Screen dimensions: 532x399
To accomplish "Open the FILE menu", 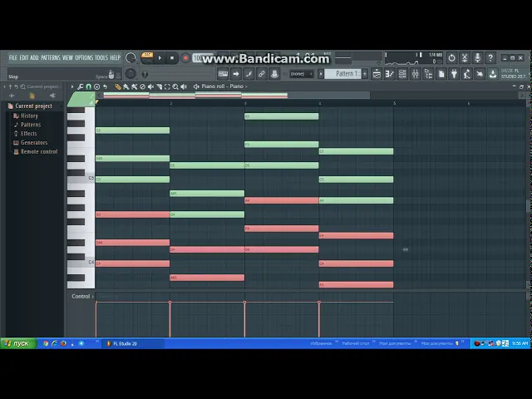I will [13, 57].
